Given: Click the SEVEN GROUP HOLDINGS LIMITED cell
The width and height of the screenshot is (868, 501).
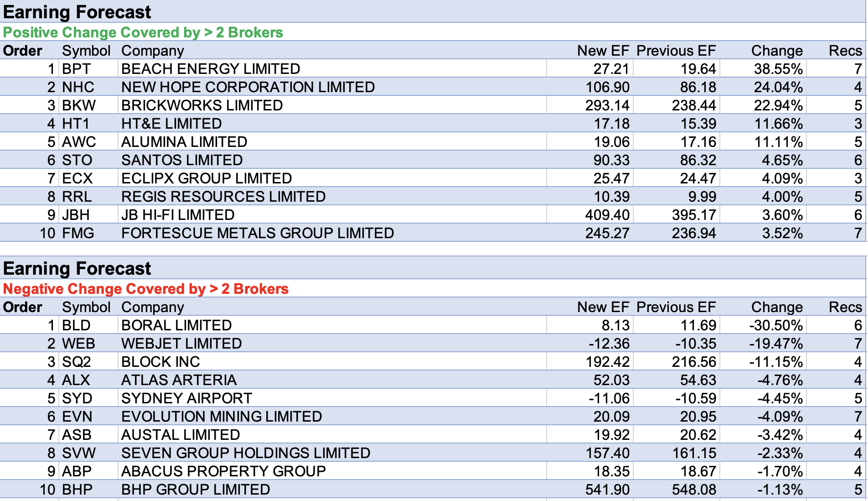Looking at the screenshot, I should coord(245,453).
